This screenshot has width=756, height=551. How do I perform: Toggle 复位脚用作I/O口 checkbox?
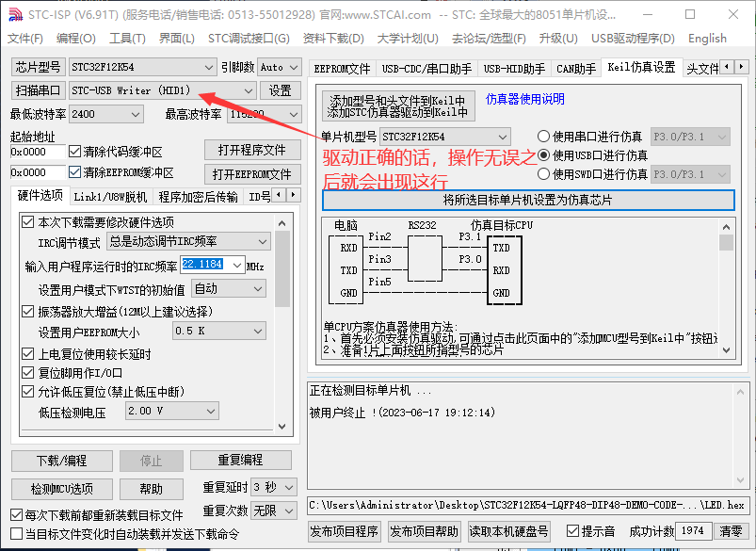click(x=28, y=373)
